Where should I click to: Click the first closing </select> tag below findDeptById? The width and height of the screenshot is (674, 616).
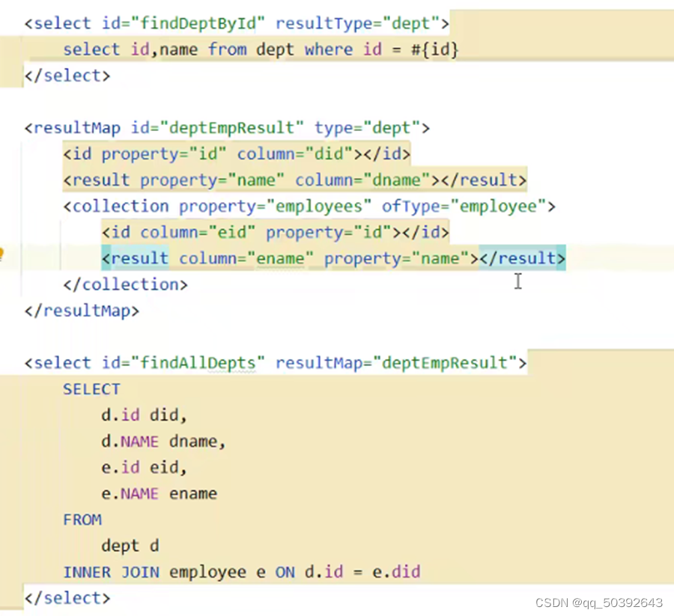67,76
